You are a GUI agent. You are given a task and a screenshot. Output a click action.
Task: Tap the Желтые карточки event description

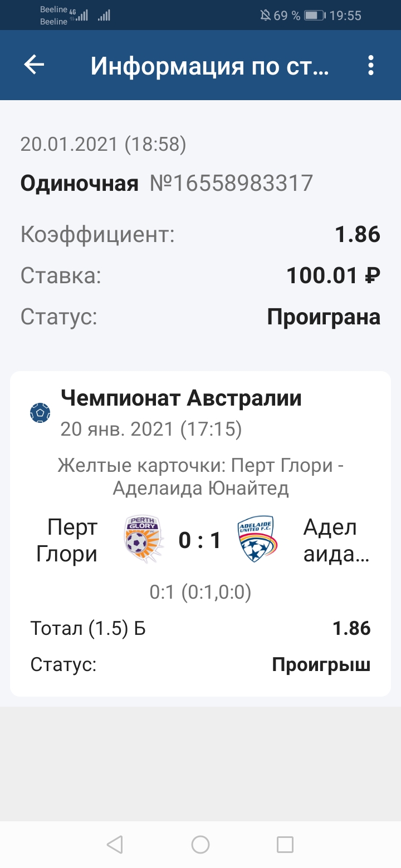[200, 477]
